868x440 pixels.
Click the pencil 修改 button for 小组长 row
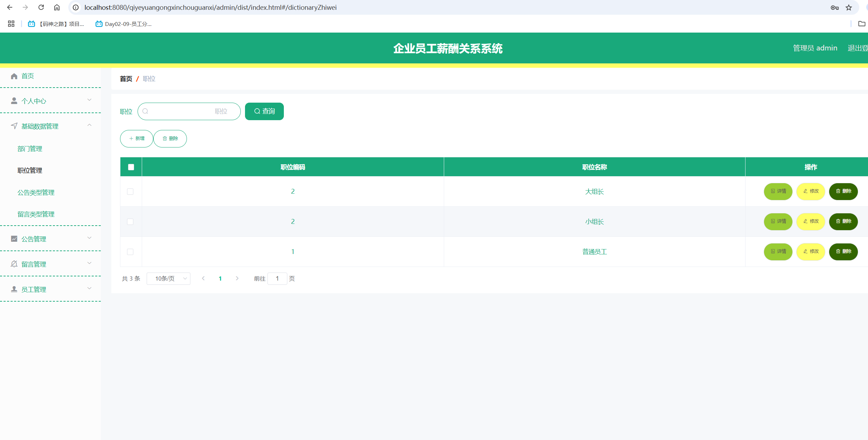point(811,221)
